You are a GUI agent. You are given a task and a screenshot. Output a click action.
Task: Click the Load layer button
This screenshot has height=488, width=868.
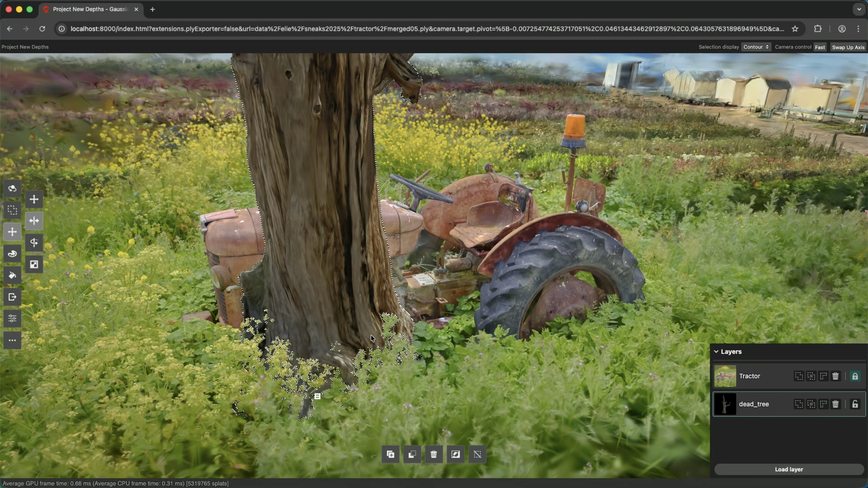789,469
